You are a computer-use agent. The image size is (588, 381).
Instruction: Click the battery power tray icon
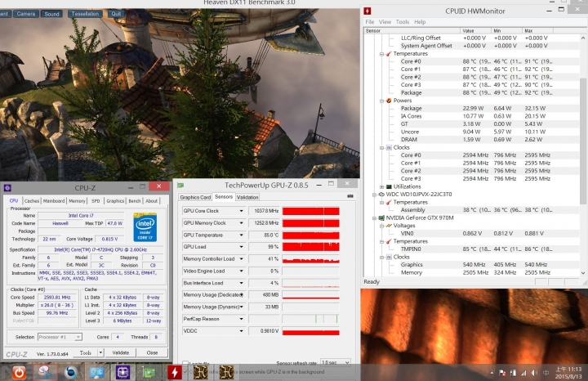coord(513,373)
